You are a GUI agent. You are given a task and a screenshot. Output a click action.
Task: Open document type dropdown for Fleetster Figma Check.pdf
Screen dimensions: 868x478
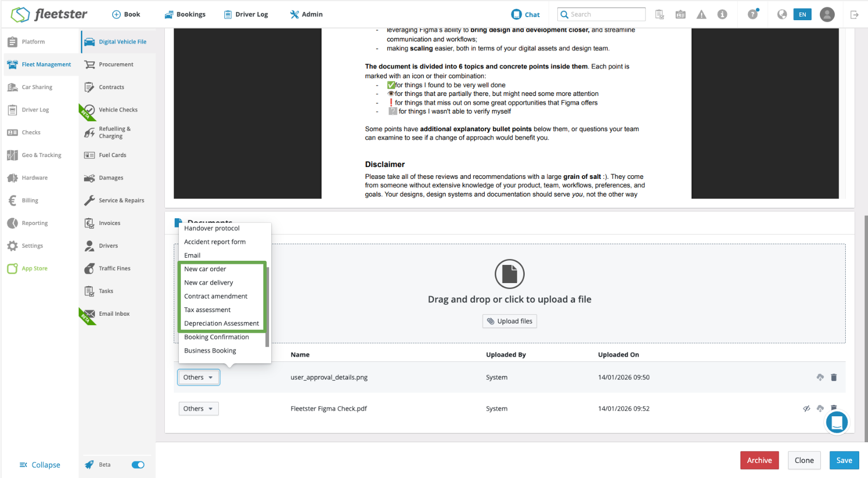[x=199, y=409]
